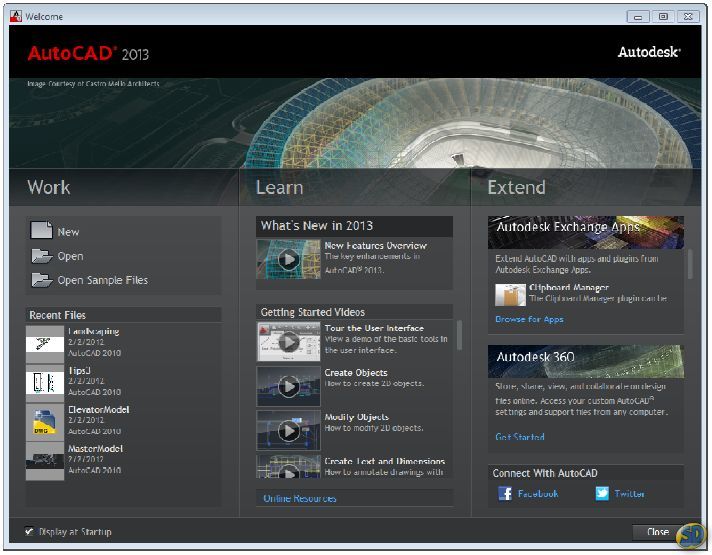Play the Create Objects video
This screenshot has width=712, height=555.
(288, 386)
